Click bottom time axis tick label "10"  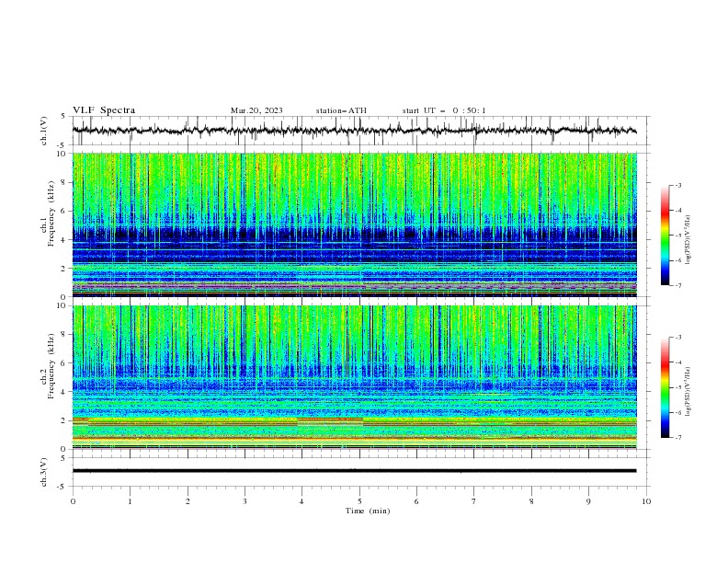pyautogui.click(x=646, y=501)
